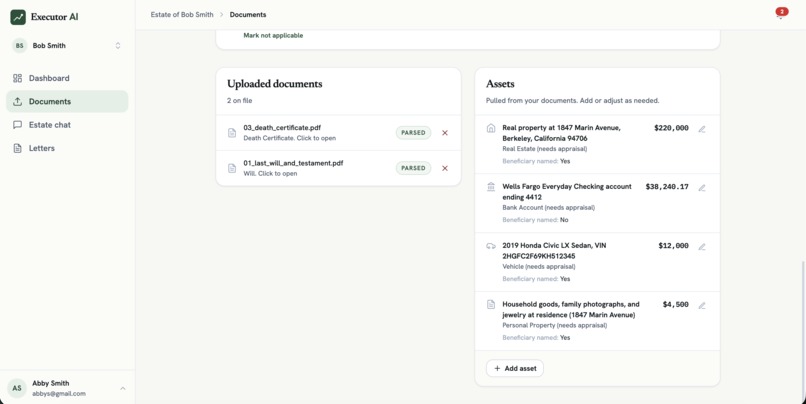Edit the Wells Fargo checking account asset
Screen dimensions: 806x404
702,188
